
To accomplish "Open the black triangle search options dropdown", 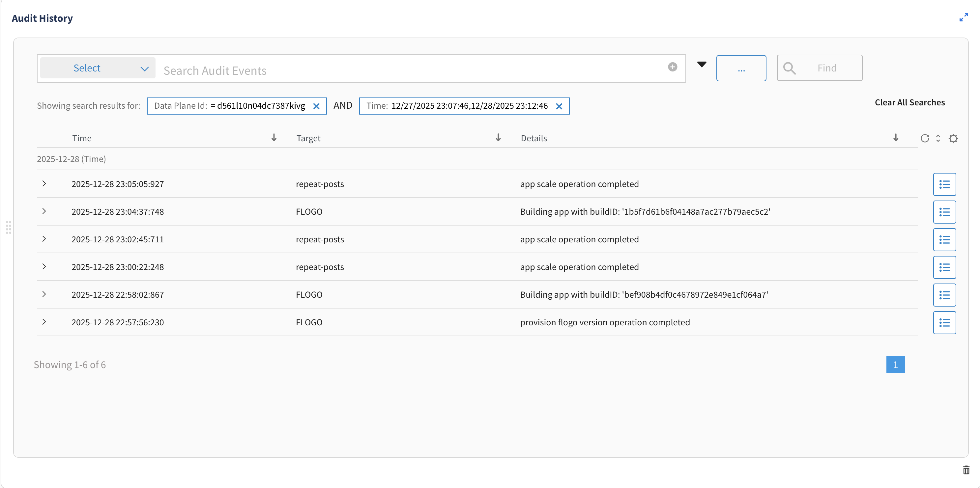I will pyautogui.click(x=702, y=64).
